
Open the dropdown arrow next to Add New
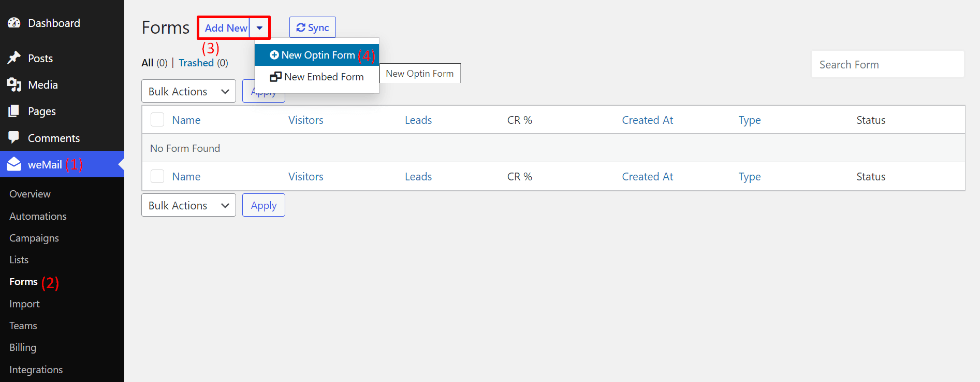(259, 28)
